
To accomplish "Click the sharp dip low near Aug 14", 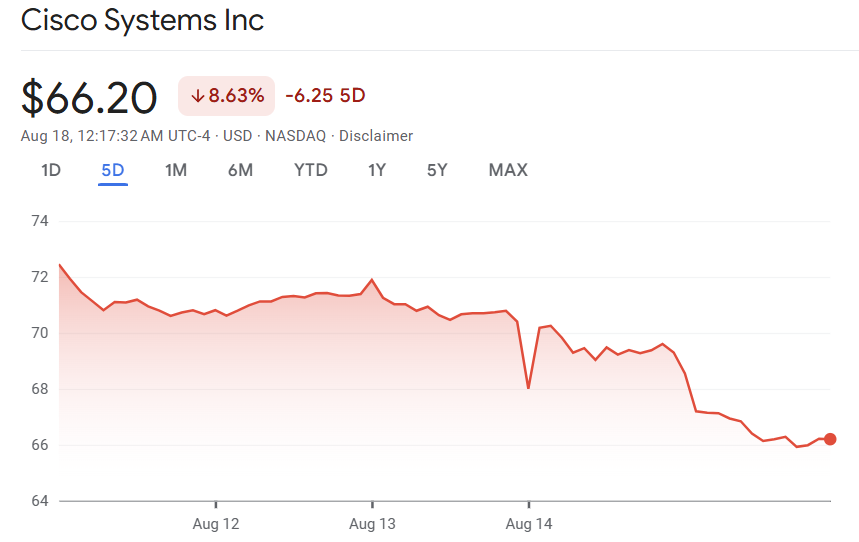I will 528,388.
